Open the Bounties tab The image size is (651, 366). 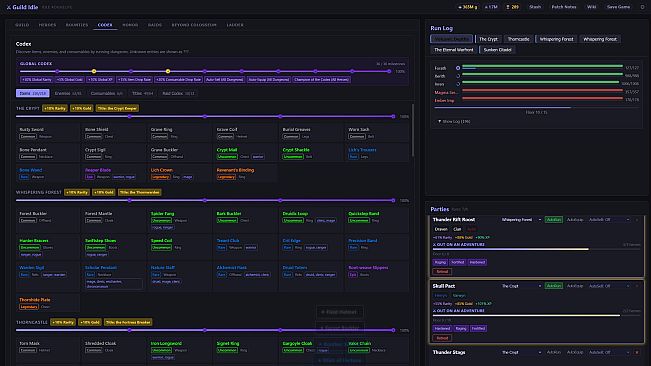coord(77,25)
